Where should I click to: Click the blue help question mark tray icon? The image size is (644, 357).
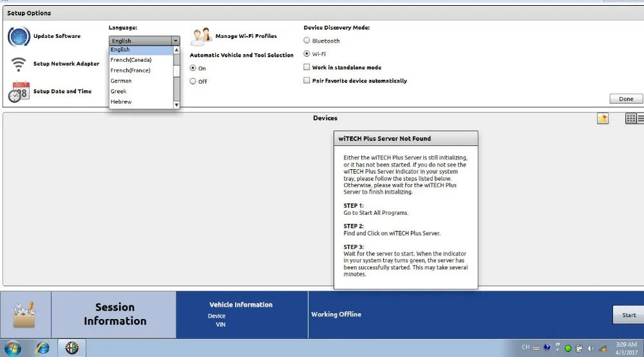[547, 347]
